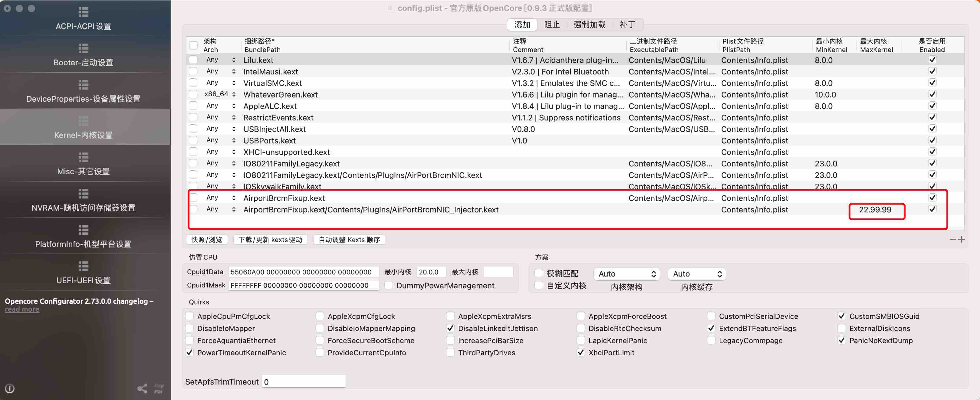
Task: Open PlatformInfo section icon
Action: tap(83, 230)
